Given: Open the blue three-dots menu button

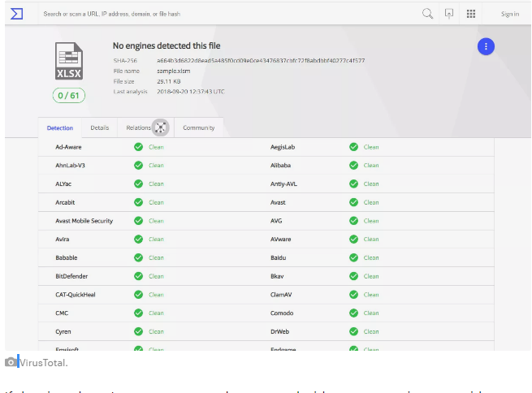Looking at the screenshot, I should [x=486, y=46].
